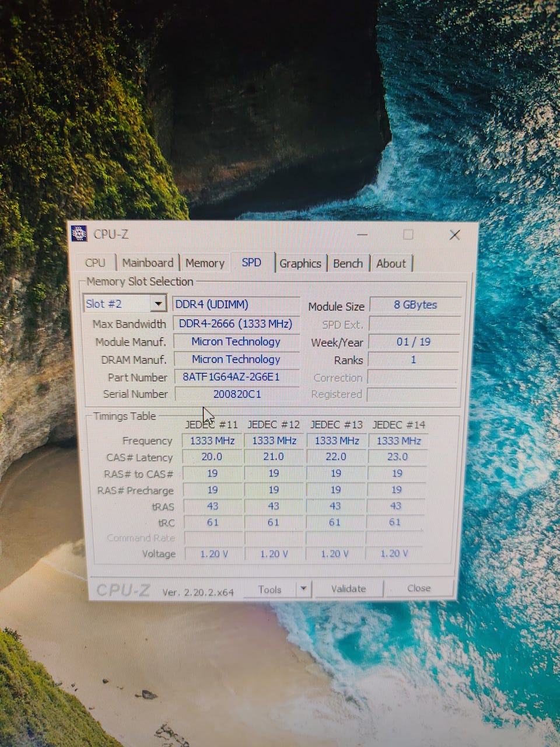Open the About tab
Viewport: 560px width, 747px height.
point(391,263)
